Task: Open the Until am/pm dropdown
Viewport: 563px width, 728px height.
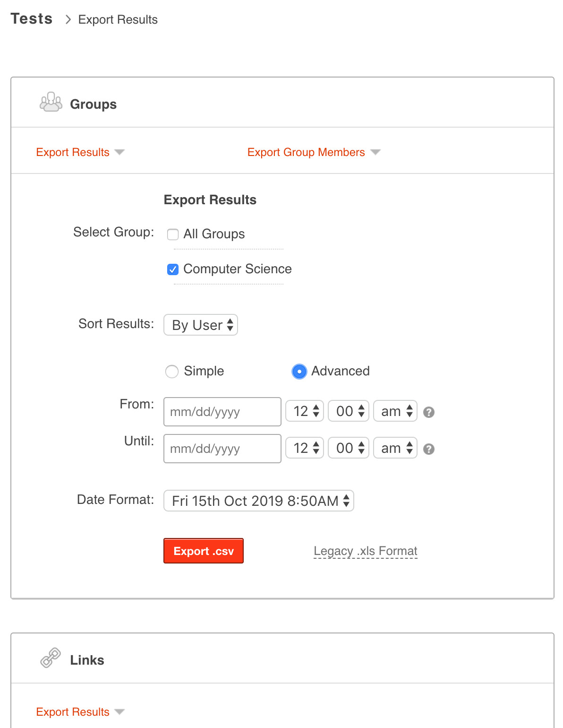Action: coord(395,448)
